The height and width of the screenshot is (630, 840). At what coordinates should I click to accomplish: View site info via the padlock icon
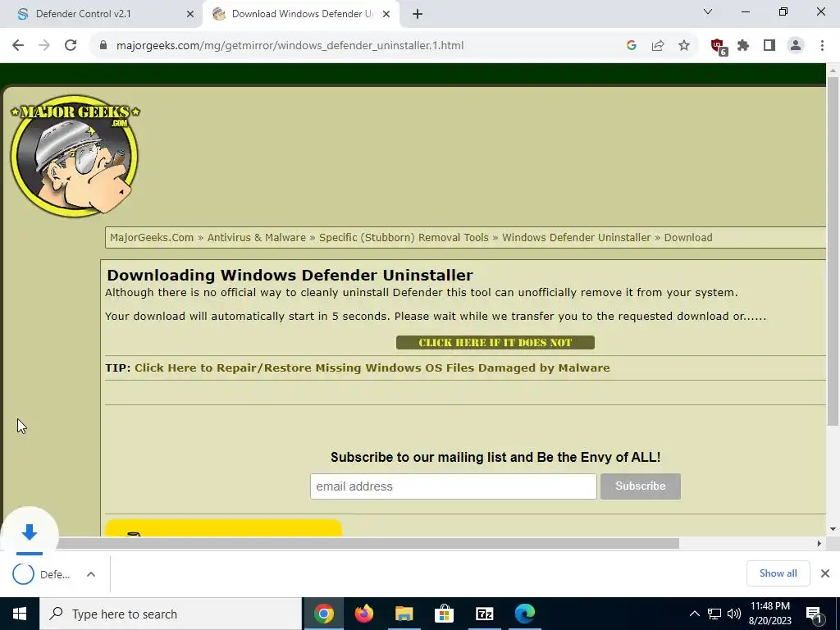coord(103,46)
